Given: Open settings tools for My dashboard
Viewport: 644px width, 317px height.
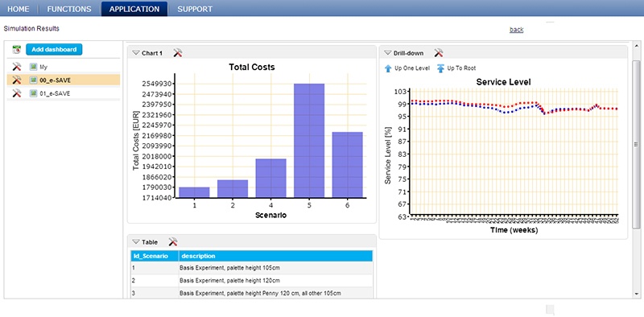Looking at the screenshot, I should (16, 67).
